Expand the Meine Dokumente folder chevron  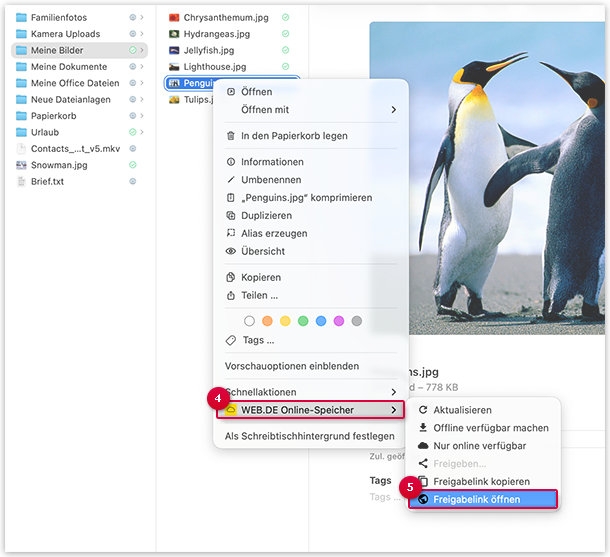[x=142, y=67]
